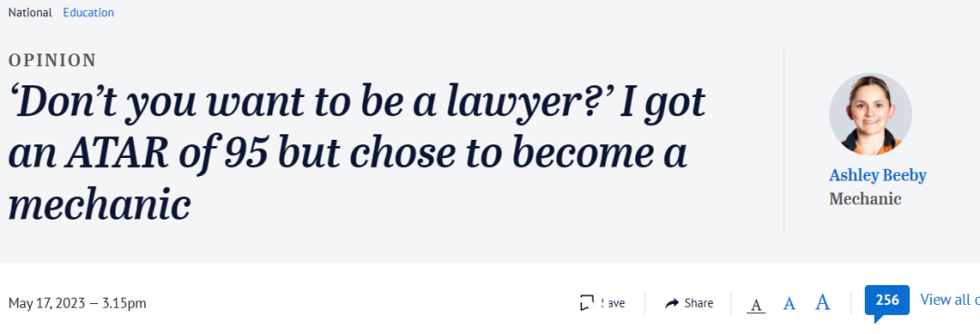Click the Mechanic title under the author name
Screen dimensions: 980x334
coord(865,199)
